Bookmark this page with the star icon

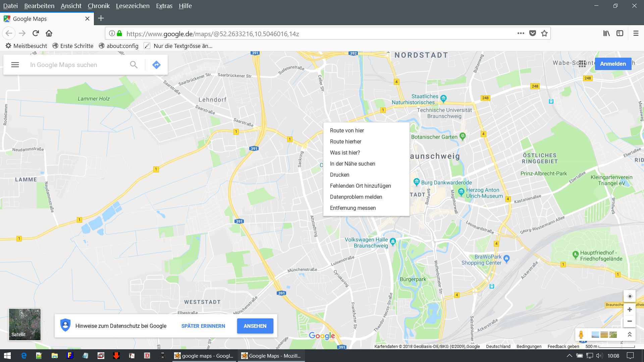(x=544, y=33)
